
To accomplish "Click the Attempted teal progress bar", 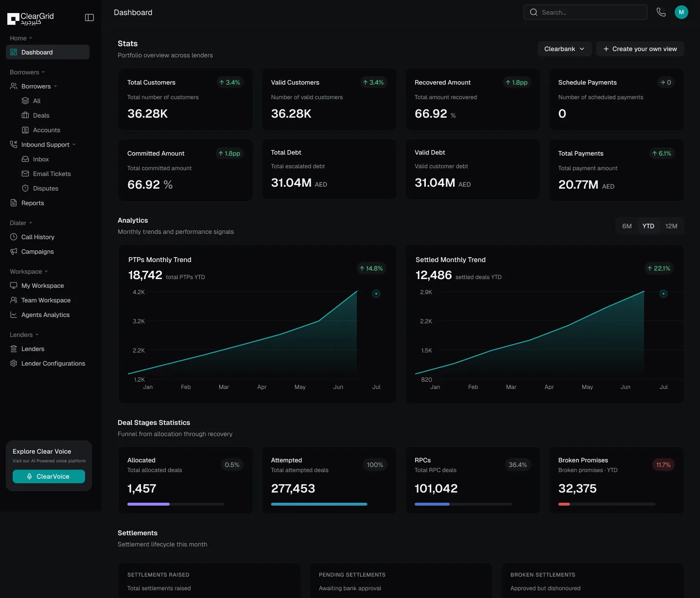I will pos(319,504).
